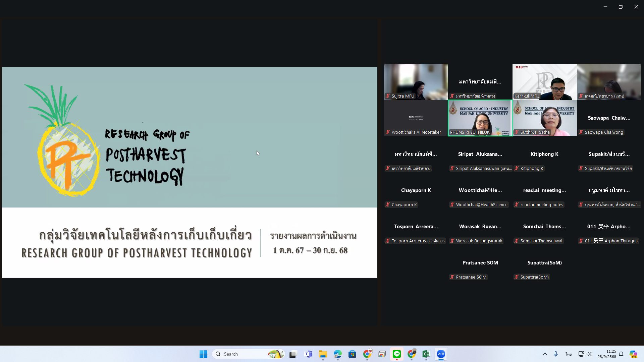This screenshot has height=362, width=644.
Task: Open Copilot from the taskbar corner
Action: (x=633, y=354)
